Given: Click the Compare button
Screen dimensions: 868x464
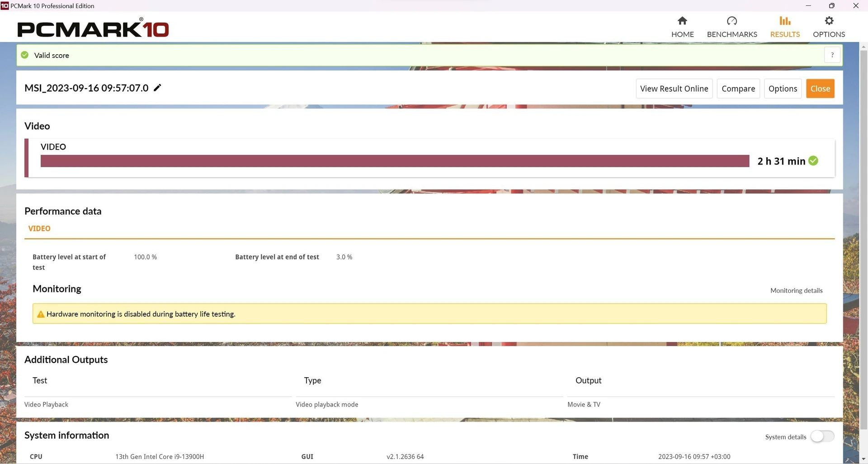Looking at the screenshot, I should tap(738, 89).
